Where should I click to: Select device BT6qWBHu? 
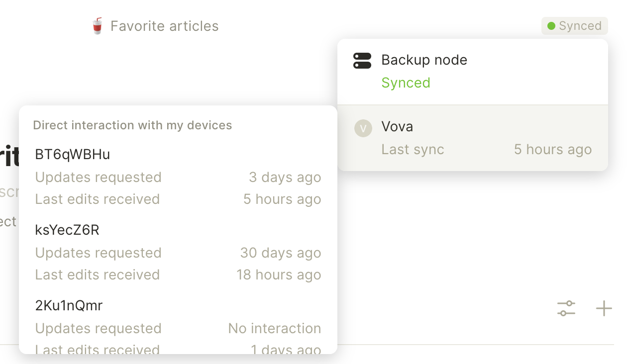(73, 155)
